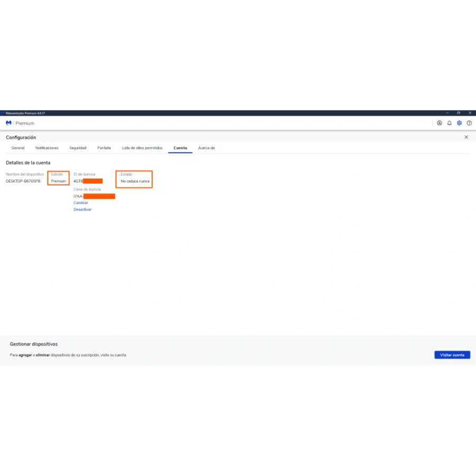Open Lista de sitios permitidos tab

click(142, 148)
